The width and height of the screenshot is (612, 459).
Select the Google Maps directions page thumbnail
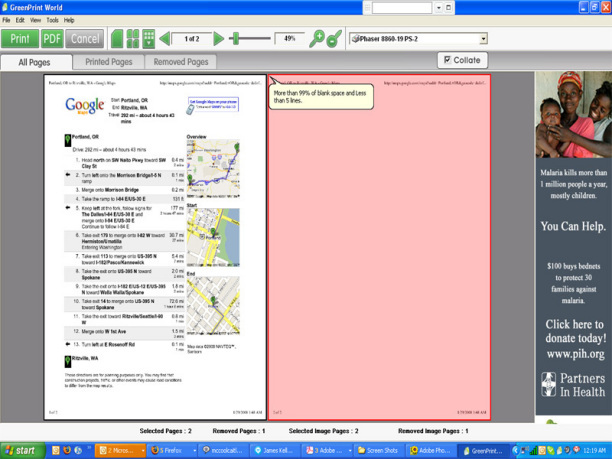(156, 245)
